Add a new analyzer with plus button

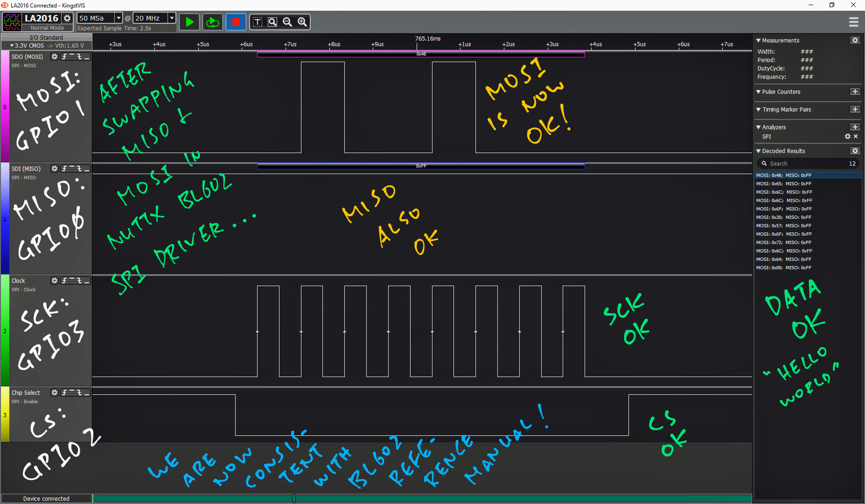click(x=855, y=127)
